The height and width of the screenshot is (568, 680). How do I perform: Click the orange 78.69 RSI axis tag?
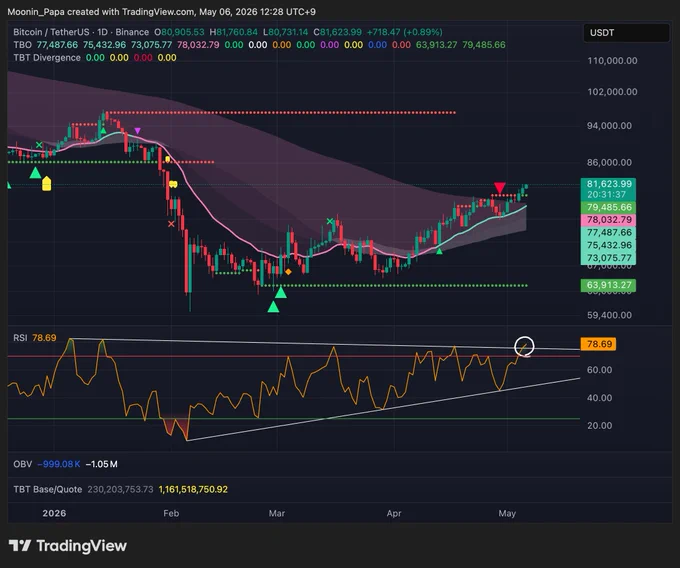(598, 344)
